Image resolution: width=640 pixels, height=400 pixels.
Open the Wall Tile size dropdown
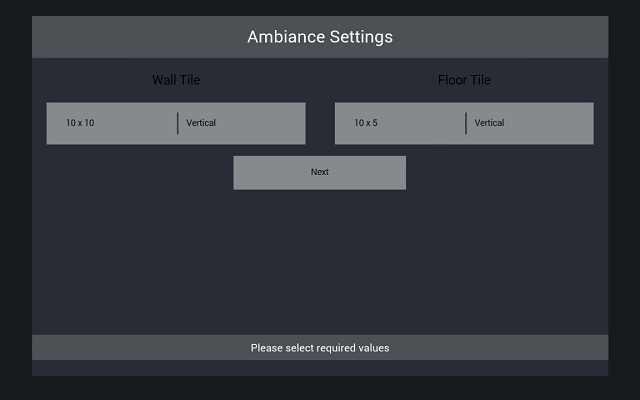112,123
